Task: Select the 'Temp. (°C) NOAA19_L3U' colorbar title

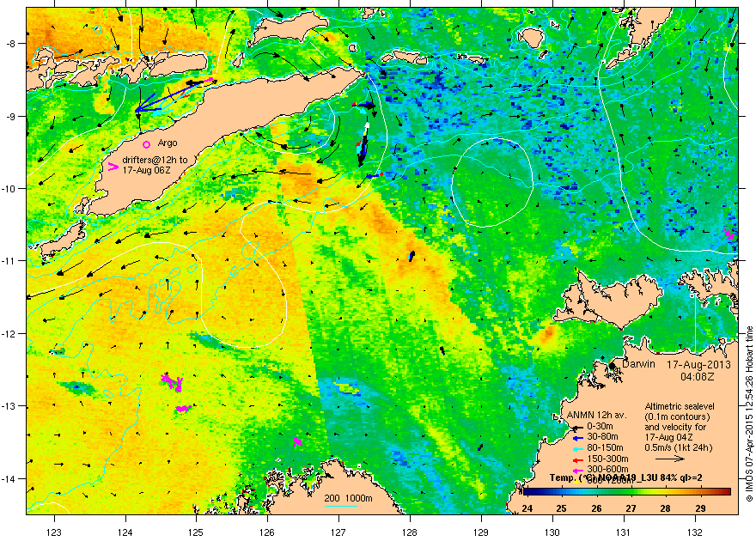Action: pos(606,478)
